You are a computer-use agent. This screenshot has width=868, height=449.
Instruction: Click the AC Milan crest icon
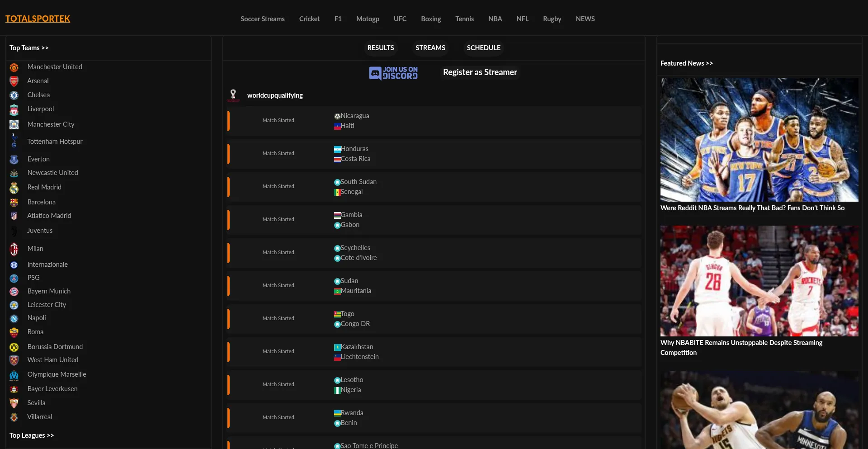pyautogui.click(x=14, y=249)
